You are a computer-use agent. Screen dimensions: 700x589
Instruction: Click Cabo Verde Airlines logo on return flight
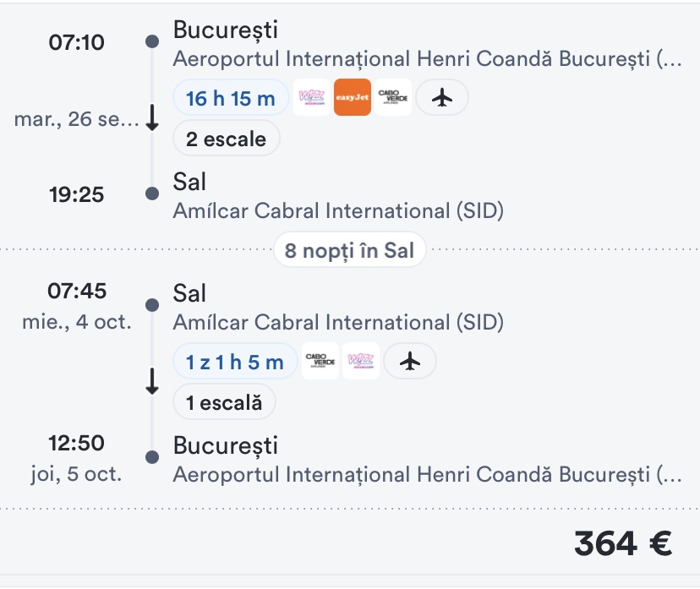pyautogui.click(x=320, y=362)
